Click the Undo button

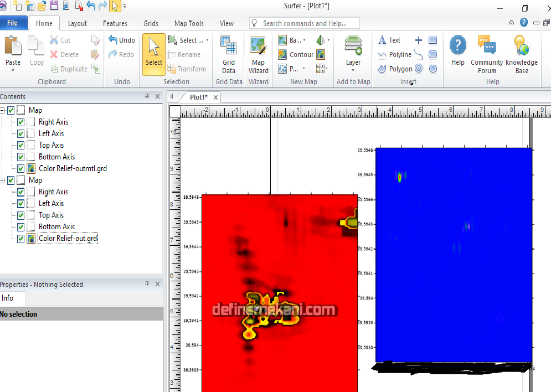(x=121, y=40)
